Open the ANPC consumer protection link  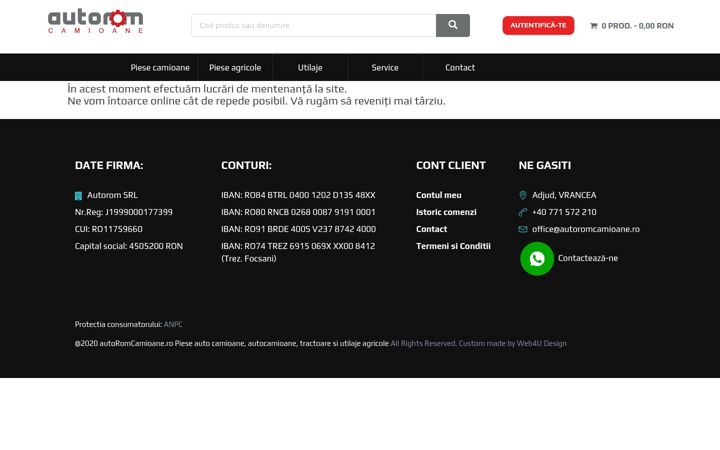[173, 324]
